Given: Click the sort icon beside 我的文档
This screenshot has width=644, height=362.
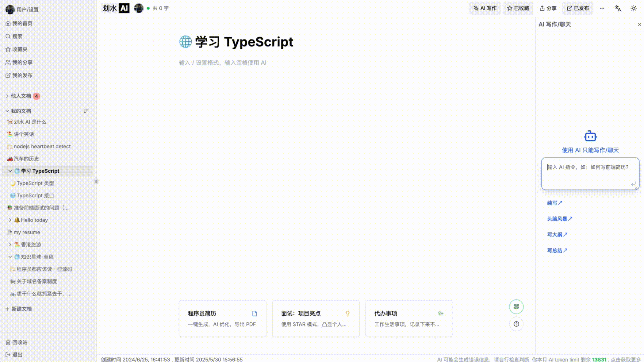Looking at the screenshot, I should click(86, 111).
